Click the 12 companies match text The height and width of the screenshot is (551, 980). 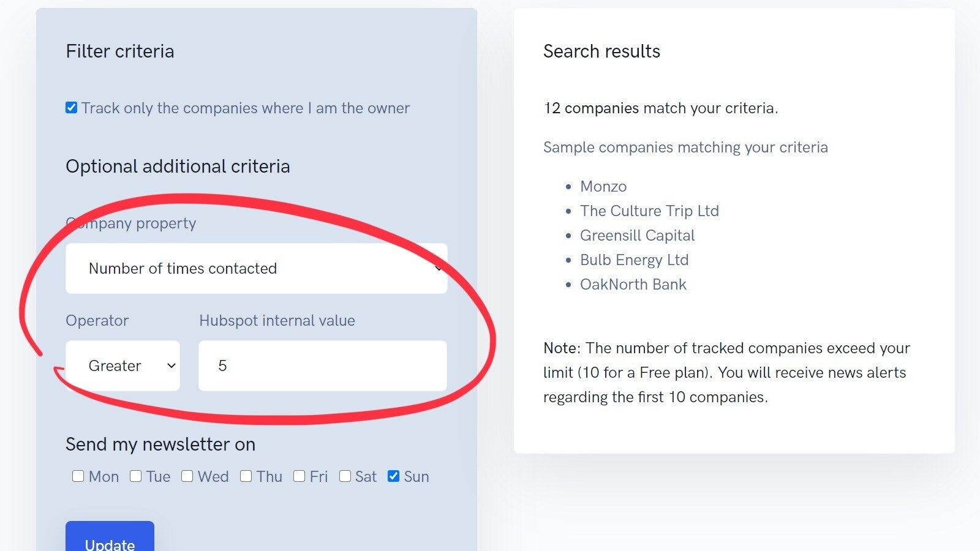660,108
